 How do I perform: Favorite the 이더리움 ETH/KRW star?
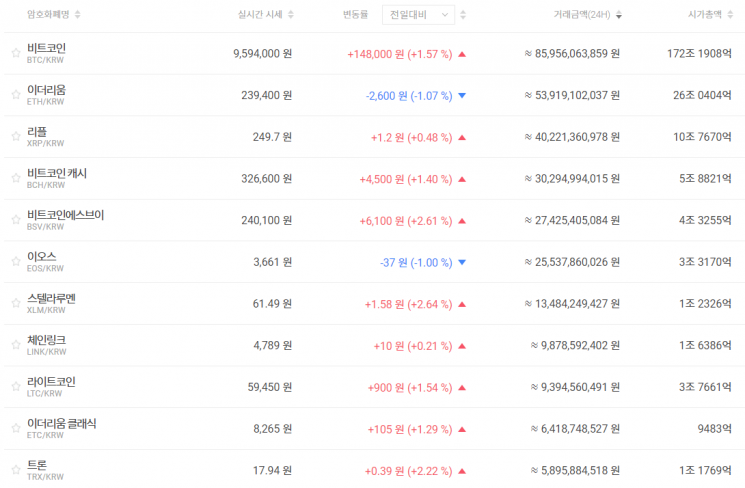(16, 95)
